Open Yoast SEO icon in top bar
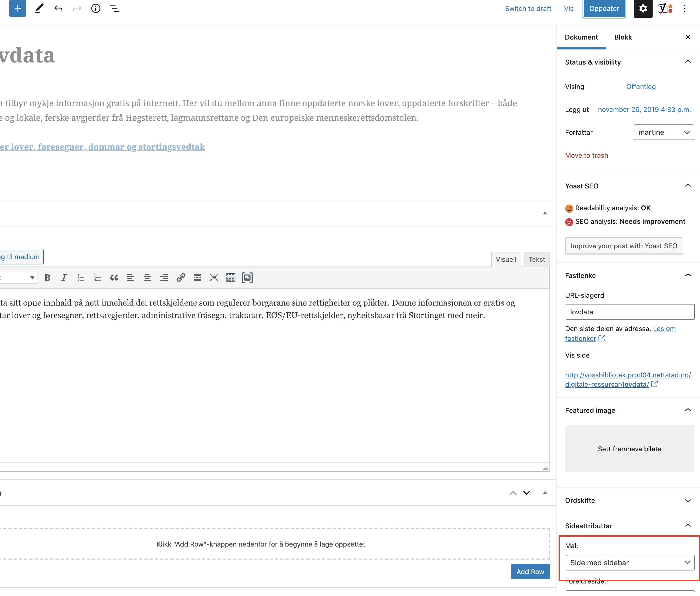 (665, 8)
